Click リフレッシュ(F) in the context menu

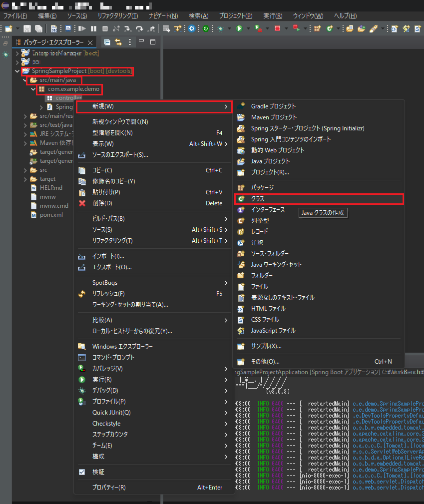(154, 294)
